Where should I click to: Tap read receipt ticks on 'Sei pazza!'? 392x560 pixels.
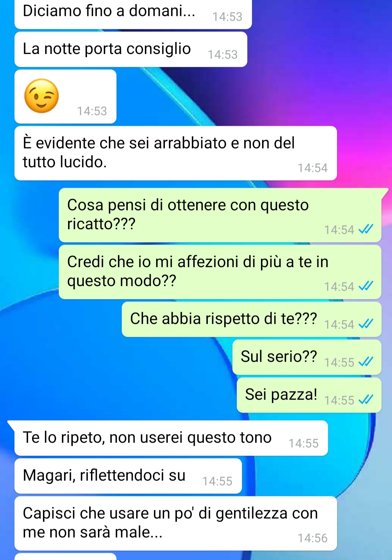[x=366, y=400]
